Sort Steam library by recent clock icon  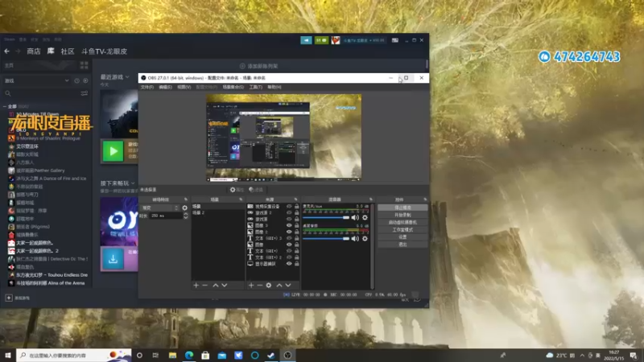[76, 81]
